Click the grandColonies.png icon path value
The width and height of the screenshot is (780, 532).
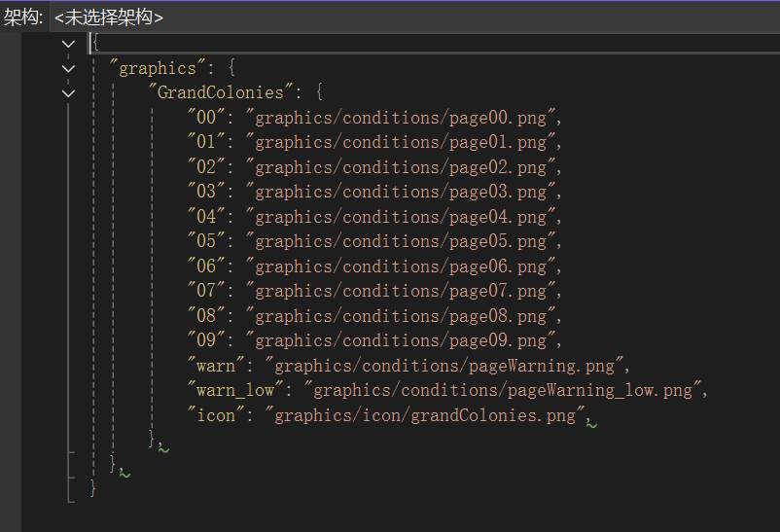coord(428,415)
